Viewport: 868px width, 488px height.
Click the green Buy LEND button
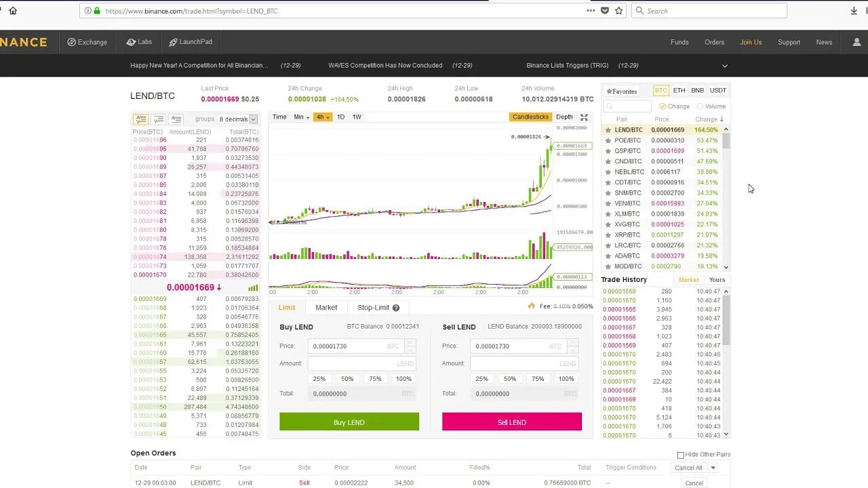[349, 422]
